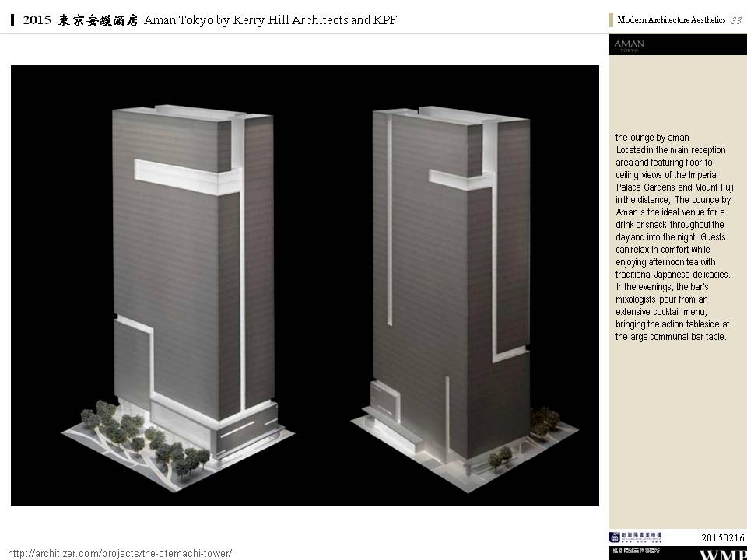Image resolution: width=747 pixels, height=560 pixels.
Task: Click the WMP logo in bottom corner
Action: [x=722, y=555]
